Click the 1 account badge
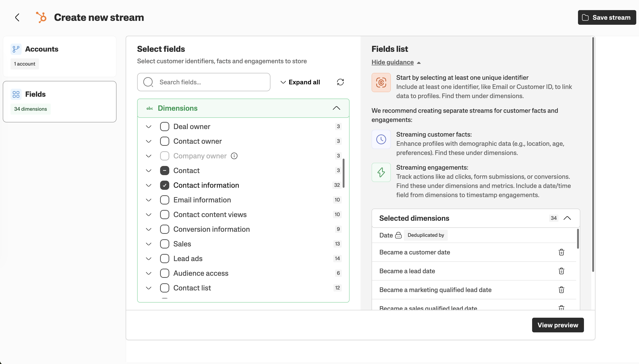The height and width of the screenshot is (364, 639). point(25,64)
